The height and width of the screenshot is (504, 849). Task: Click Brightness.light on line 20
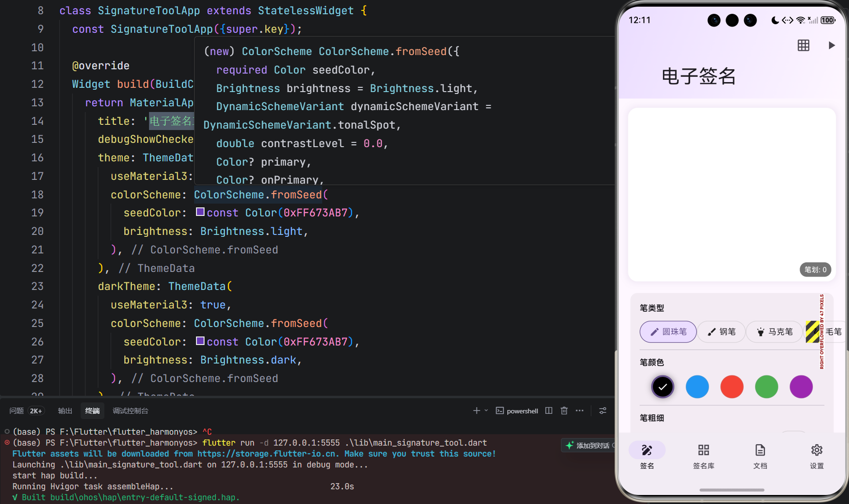[251, 231]
